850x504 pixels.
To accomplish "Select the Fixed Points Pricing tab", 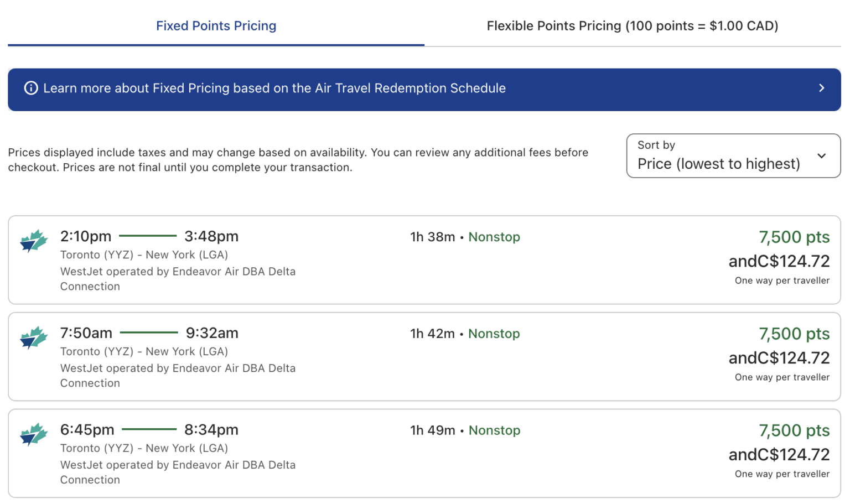I will coord(216,25).
